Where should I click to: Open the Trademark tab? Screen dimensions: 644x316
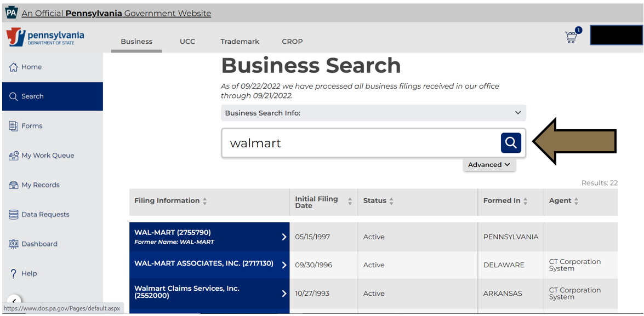(x=240, y=41)
